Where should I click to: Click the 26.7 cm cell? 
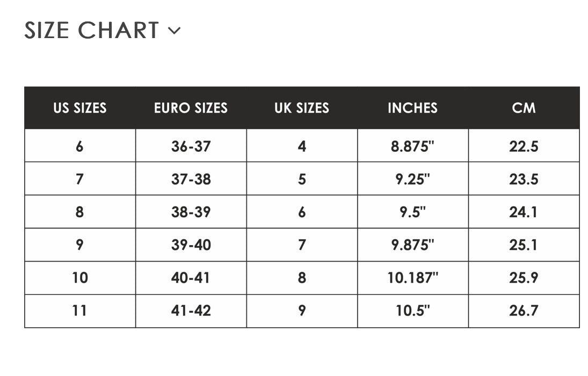(524, 311)
